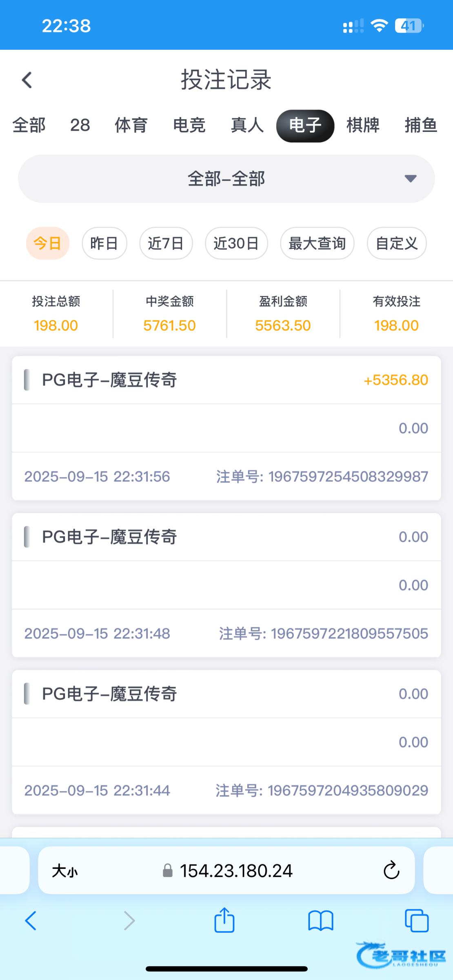Click the dropdown arrow in game selector

coord(410,178)
